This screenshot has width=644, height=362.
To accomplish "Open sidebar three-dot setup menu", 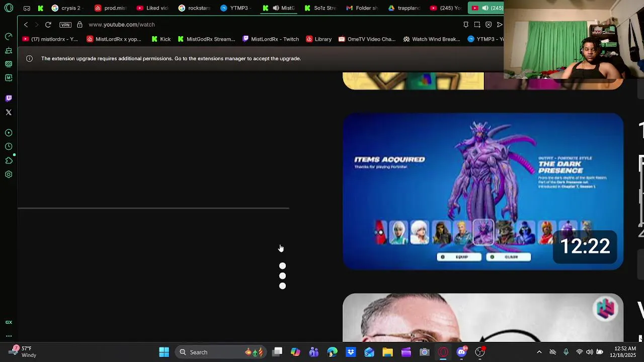I will click(9, 336).
